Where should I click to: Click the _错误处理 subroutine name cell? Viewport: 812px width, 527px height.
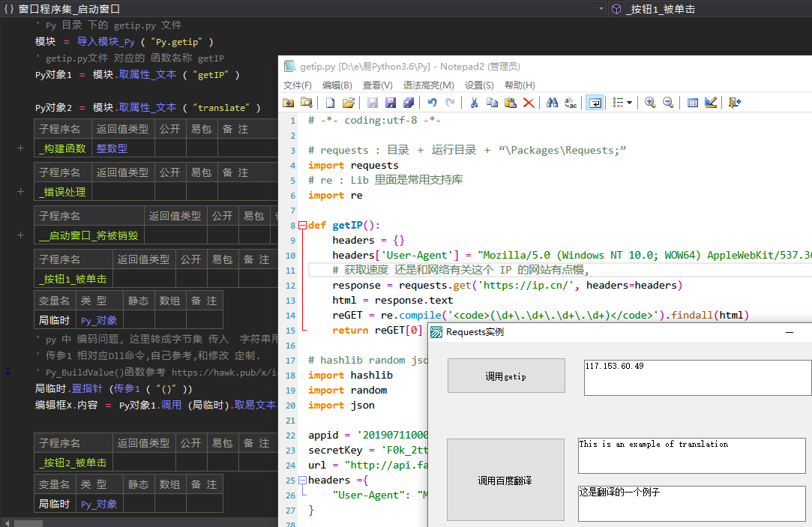(63, 192)
